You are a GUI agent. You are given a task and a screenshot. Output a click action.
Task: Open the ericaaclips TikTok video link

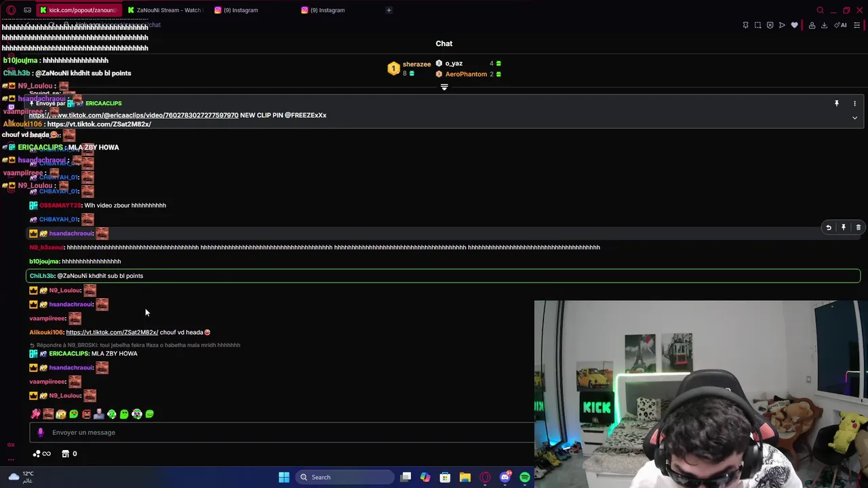pos(134,115)
